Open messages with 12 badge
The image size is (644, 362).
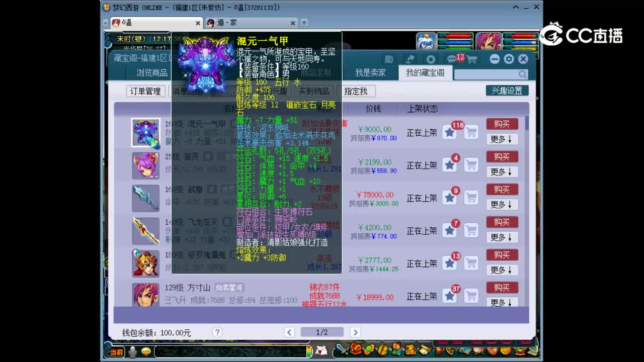[x=452, y=59]
